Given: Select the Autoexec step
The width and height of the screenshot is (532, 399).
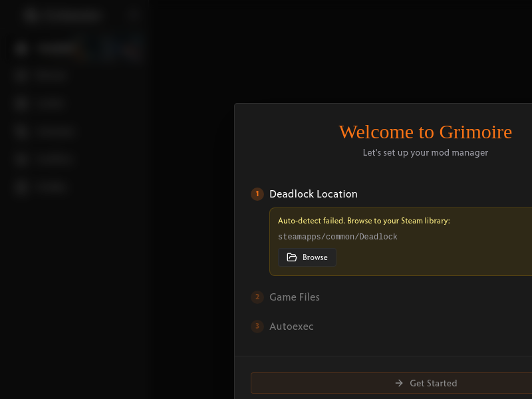Looking at the screenshot, I should [x=291, y=327].
